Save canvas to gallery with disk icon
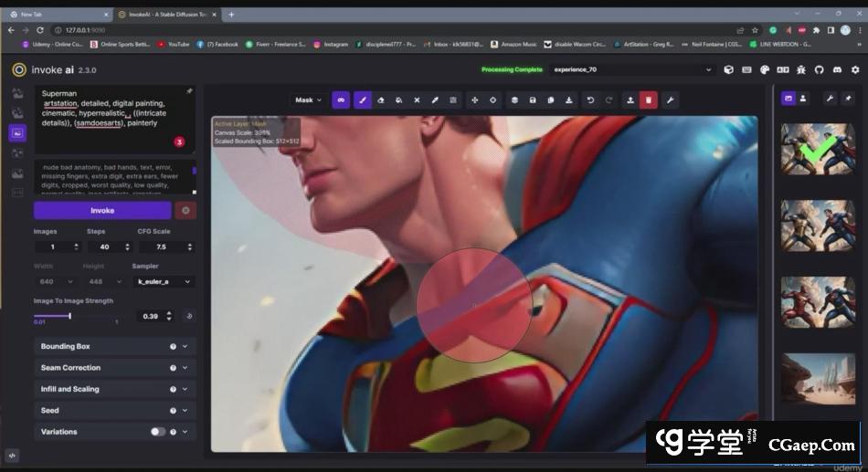The width and height of the screenshot is (868, 472). click(x=533, y=100)
